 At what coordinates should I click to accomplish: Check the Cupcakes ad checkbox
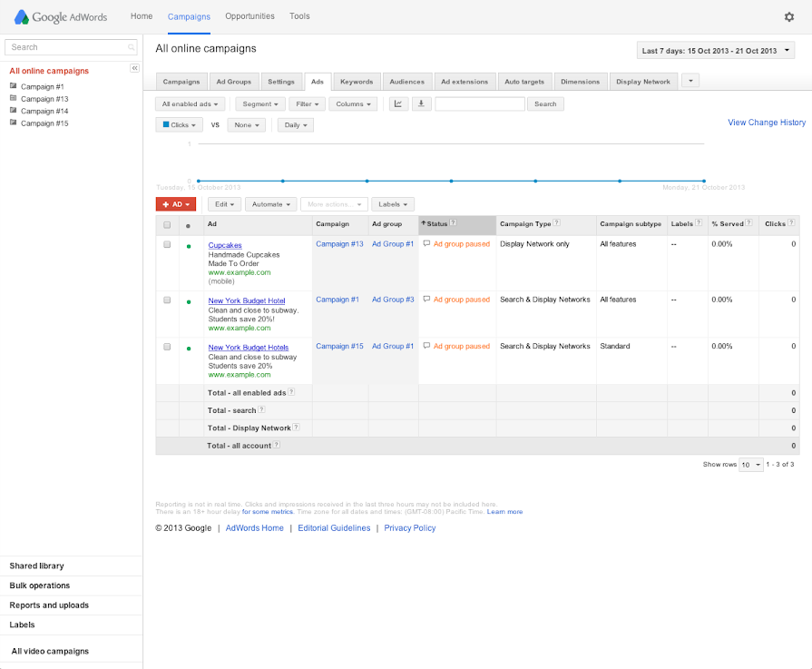coord(167,245)
